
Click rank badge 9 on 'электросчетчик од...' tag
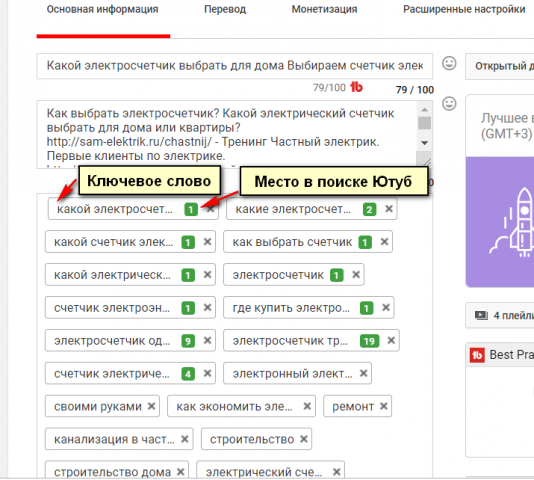188,341
